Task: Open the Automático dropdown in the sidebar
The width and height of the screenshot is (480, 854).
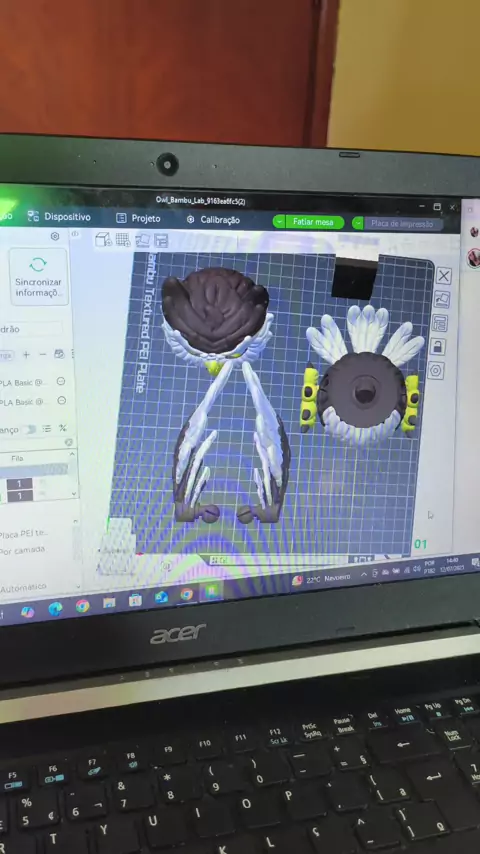Action: (38, 588)
